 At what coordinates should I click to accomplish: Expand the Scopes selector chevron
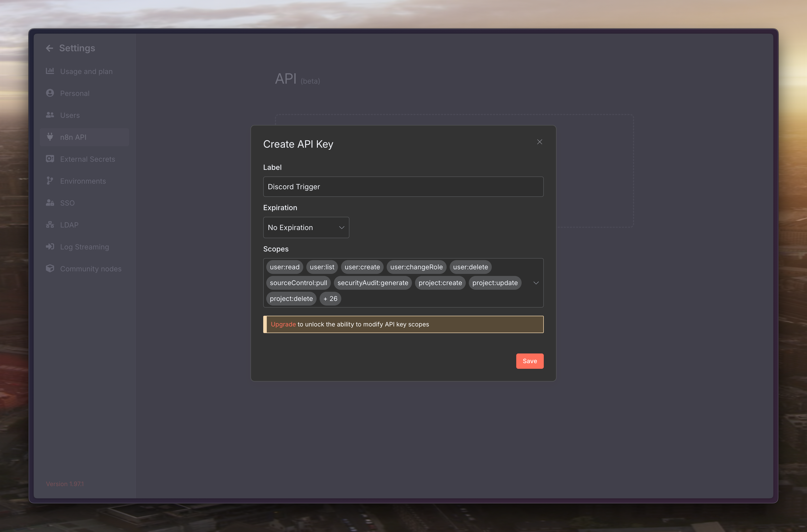[x=536, y=283]
